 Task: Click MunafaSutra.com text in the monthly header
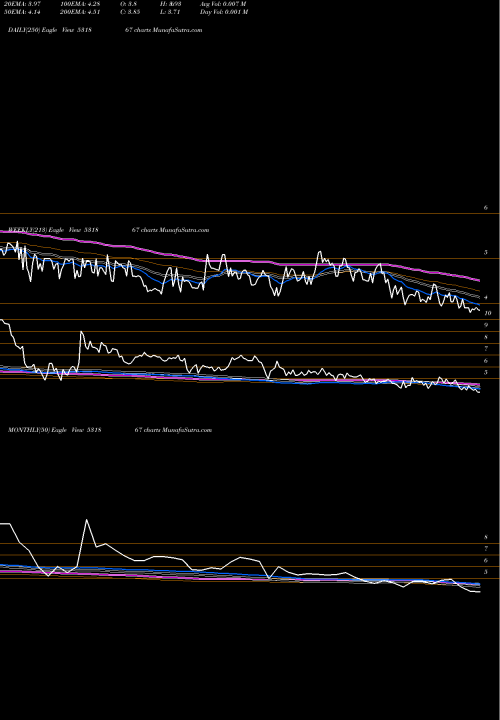coord(186,430)
